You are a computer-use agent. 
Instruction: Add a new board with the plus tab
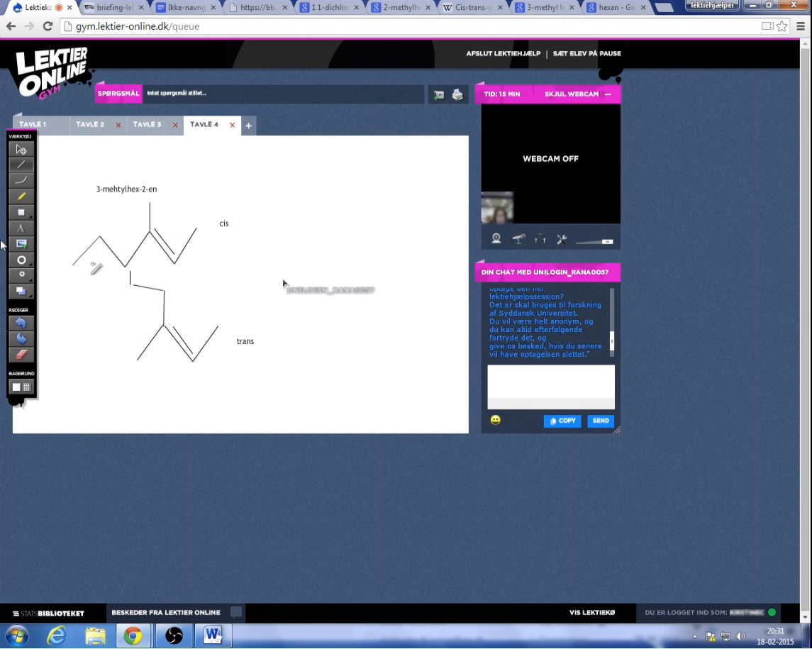pyautogui.click(x=248, y=126)
